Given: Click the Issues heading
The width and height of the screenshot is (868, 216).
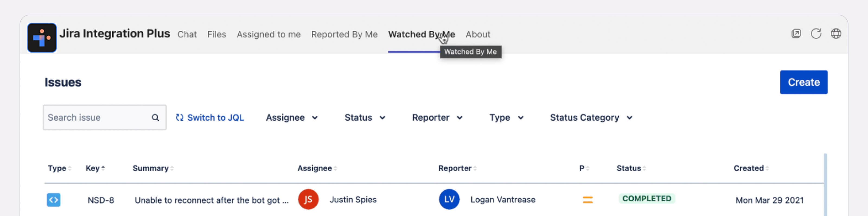Looking at the screenshot, I should point(63,82).
